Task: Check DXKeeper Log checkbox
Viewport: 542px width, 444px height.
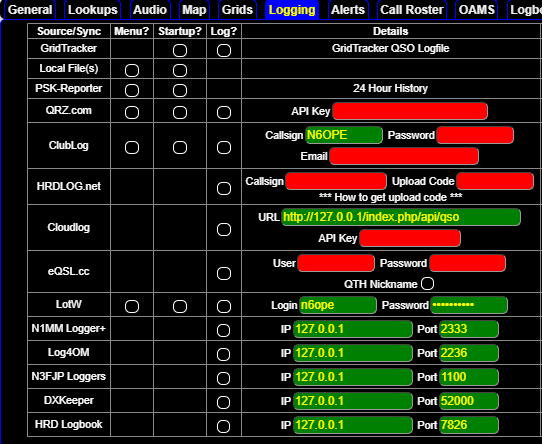Action: click(x=223, y=403)
